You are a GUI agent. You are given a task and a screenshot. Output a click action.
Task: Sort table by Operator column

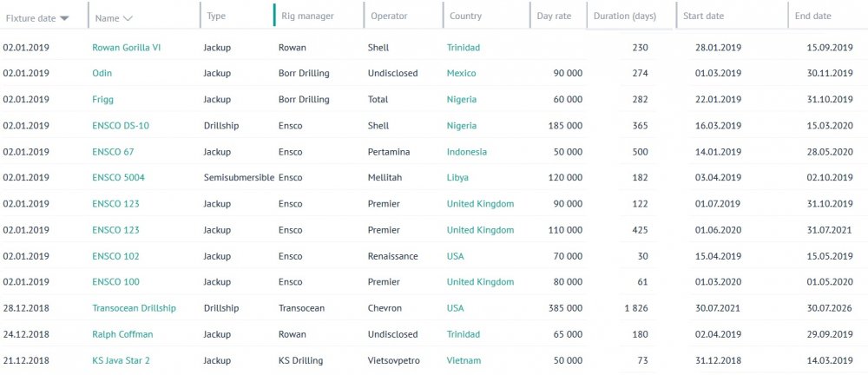[388, 16]
